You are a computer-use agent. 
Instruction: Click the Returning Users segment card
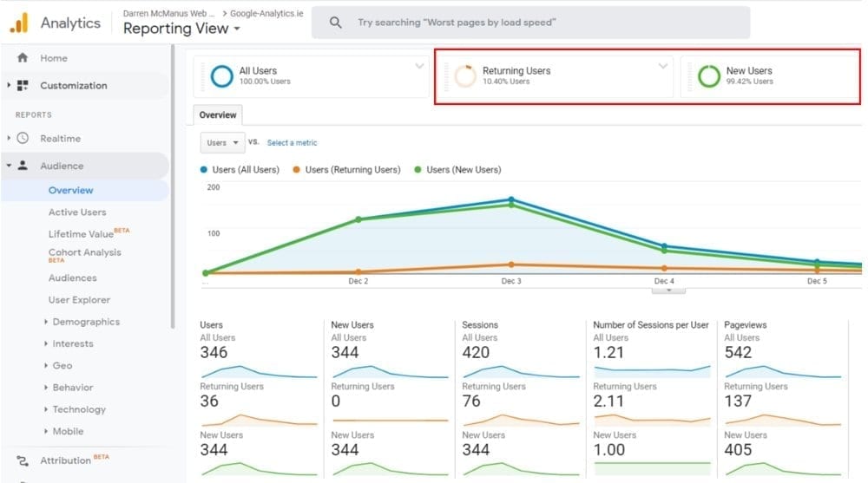[x=556, y=76]
